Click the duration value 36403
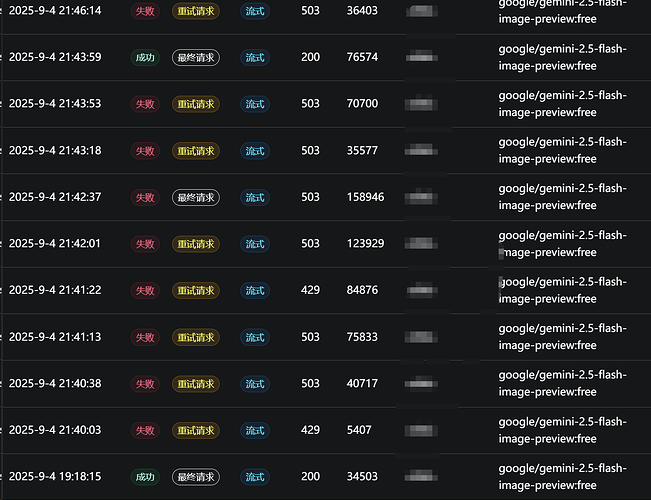The width and height of the screenshot is (651, 500). click(x=362, y=10)
